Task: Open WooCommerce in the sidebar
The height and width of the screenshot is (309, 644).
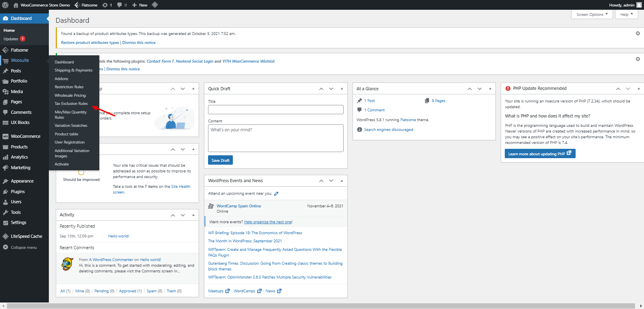Action: [24, 136]
